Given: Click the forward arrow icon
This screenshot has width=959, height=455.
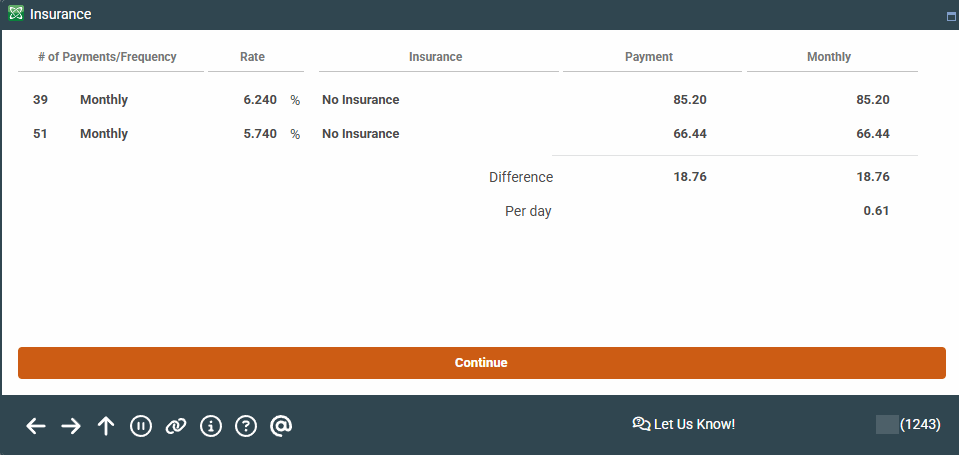Looking at the screenshot, I should [x=71, y=426].
